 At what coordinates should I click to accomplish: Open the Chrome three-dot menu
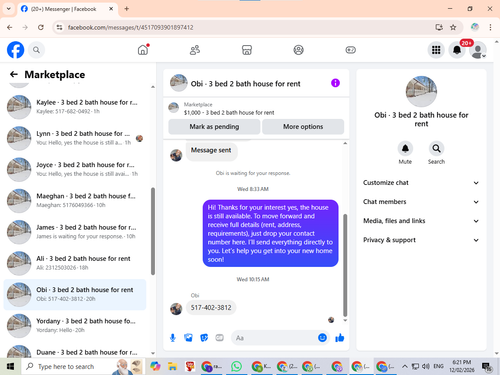(490, 27)
